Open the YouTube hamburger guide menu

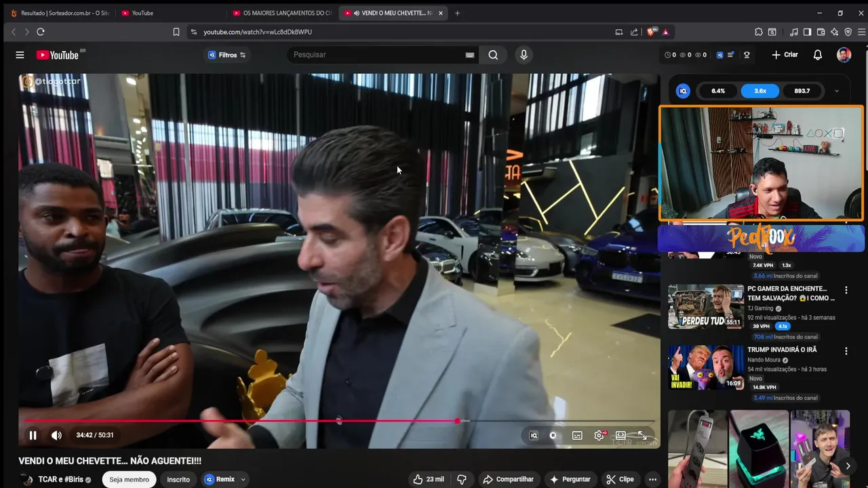tap(20, 55)
